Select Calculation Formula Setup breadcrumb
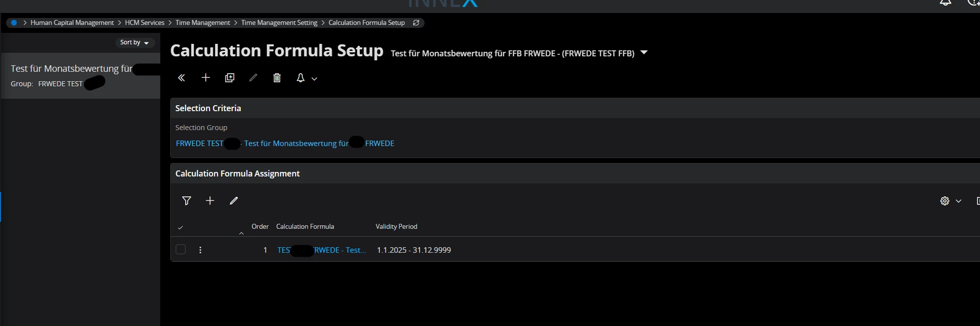Viewport: 980px width, 326px height. coord(367,23)
